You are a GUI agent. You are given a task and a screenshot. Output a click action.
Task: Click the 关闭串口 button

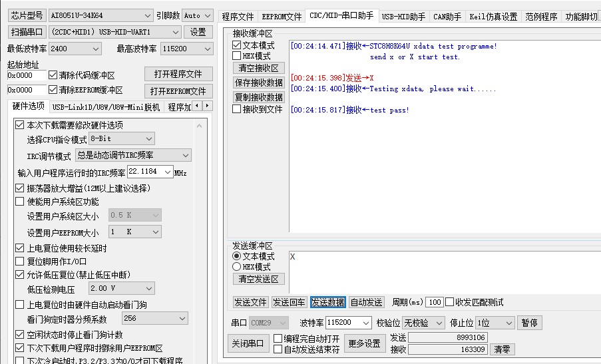pos(248,343)
